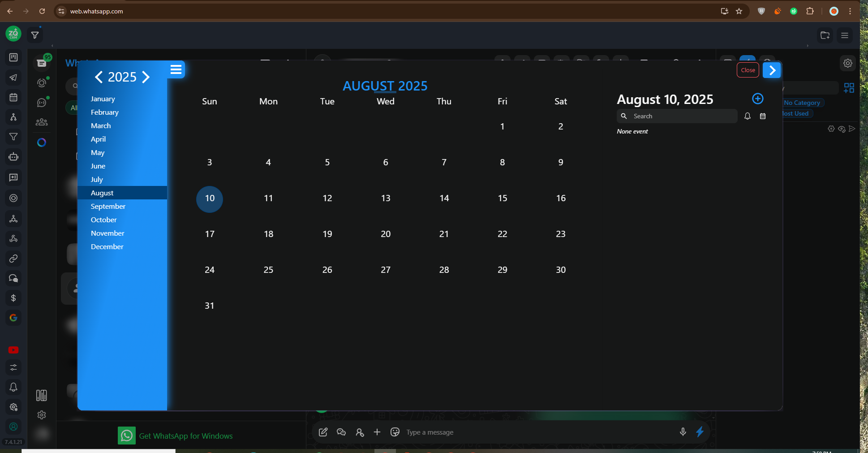
Task: Open the notification bell in the left sidebar
Action: 13,387
